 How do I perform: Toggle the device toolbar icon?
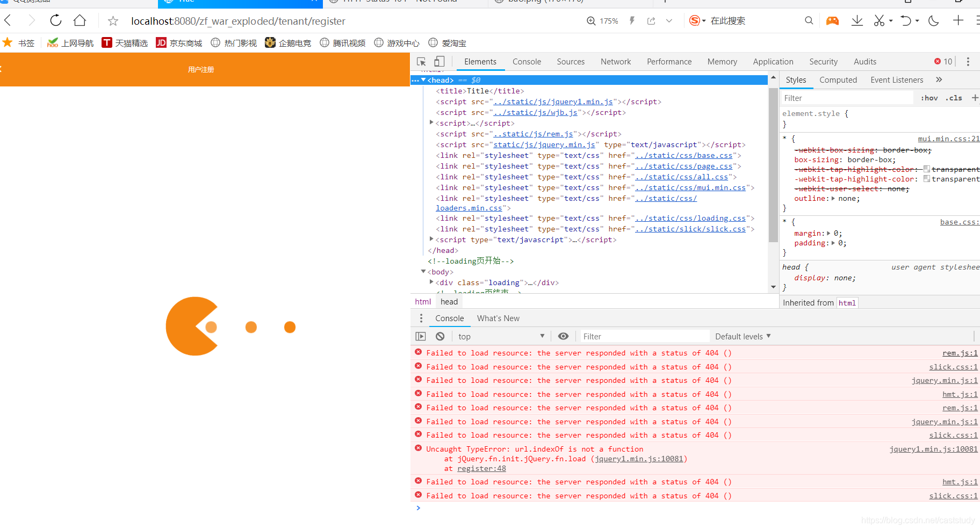[x=439, y=62]
